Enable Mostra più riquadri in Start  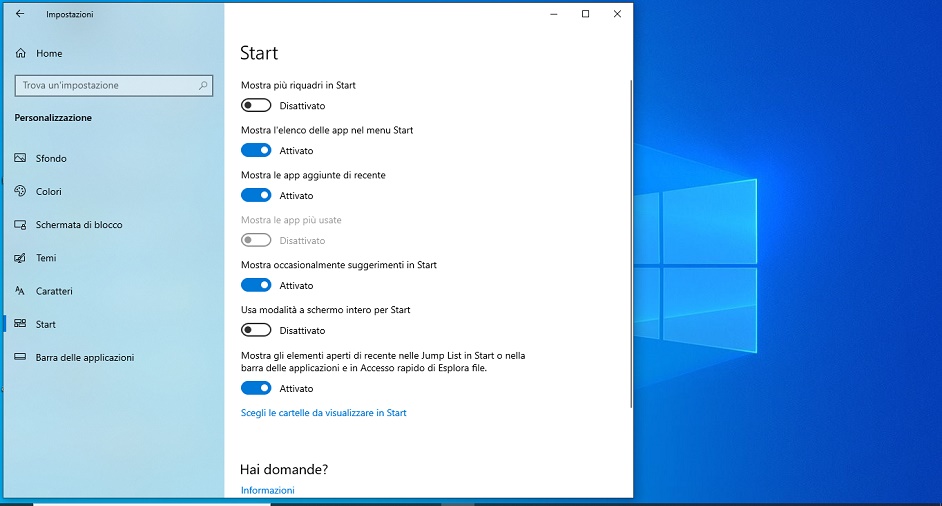pos(256,105)
